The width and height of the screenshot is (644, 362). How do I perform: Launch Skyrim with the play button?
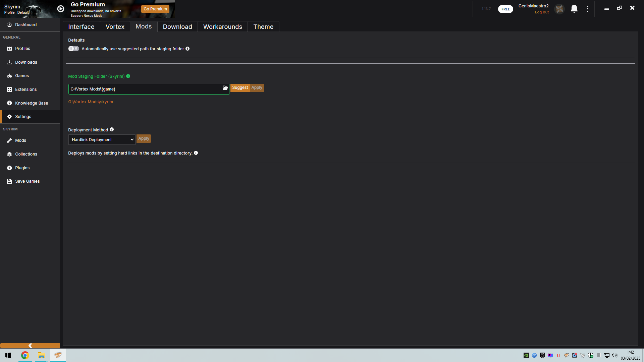point(61,9)
